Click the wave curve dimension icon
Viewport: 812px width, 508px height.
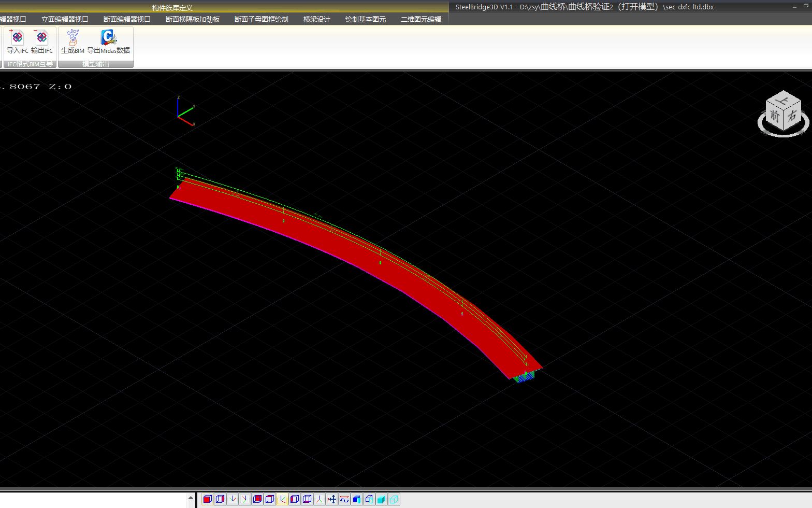344,499
